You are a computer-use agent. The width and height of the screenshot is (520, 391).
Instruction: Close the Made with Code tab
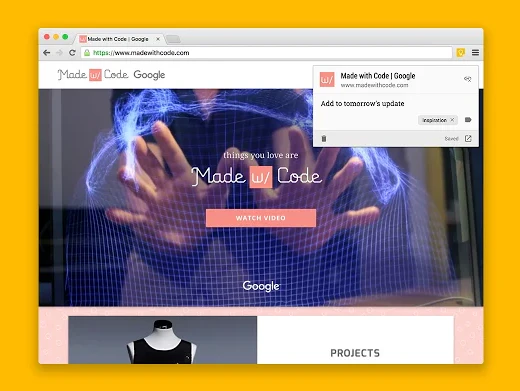158,39
